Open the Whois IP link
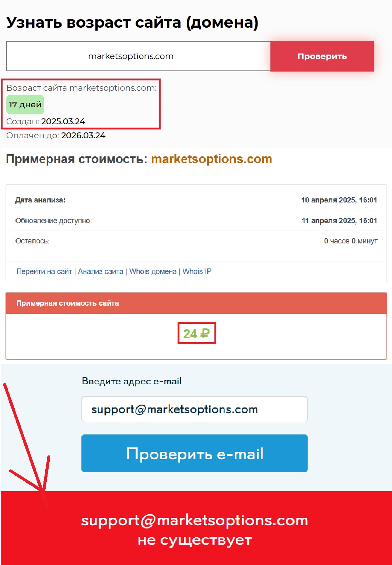Image resolution: width=392 pixels, height=565 pixels. click(x=197, y=271)
